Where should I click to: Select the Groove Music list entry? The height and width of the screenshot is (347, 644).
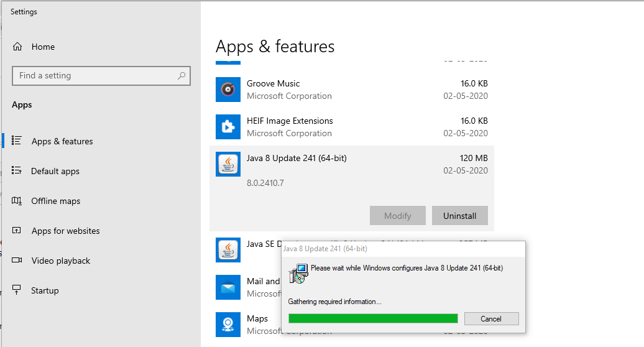pos(352,90)
